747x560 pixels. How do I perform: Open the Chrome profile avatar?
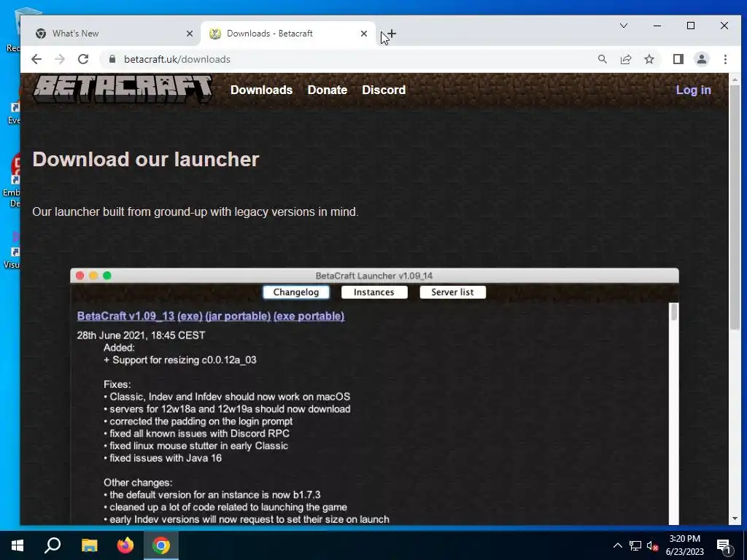[701, 59]
